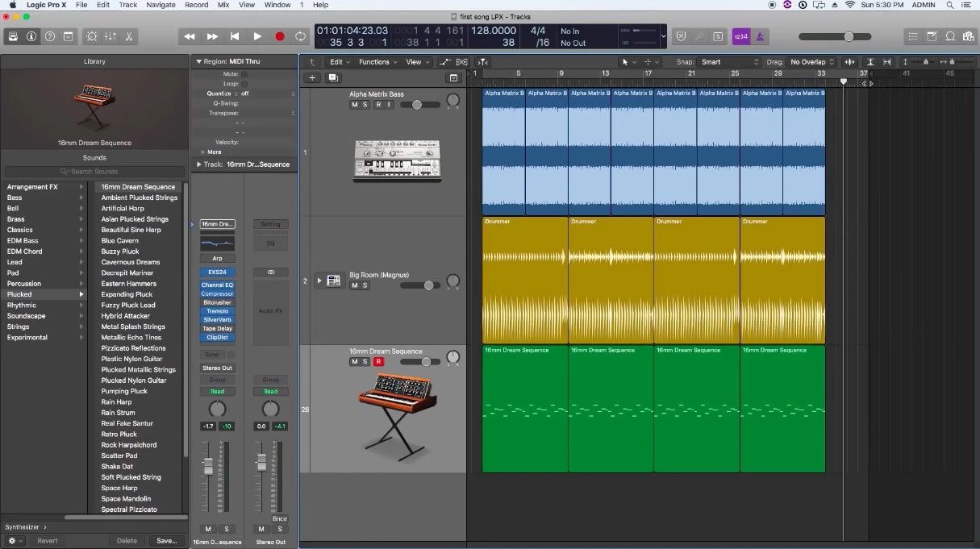The height and width of the screenshot is (549, 980).
Task: Select the Plucked library category
Action: 44,294
